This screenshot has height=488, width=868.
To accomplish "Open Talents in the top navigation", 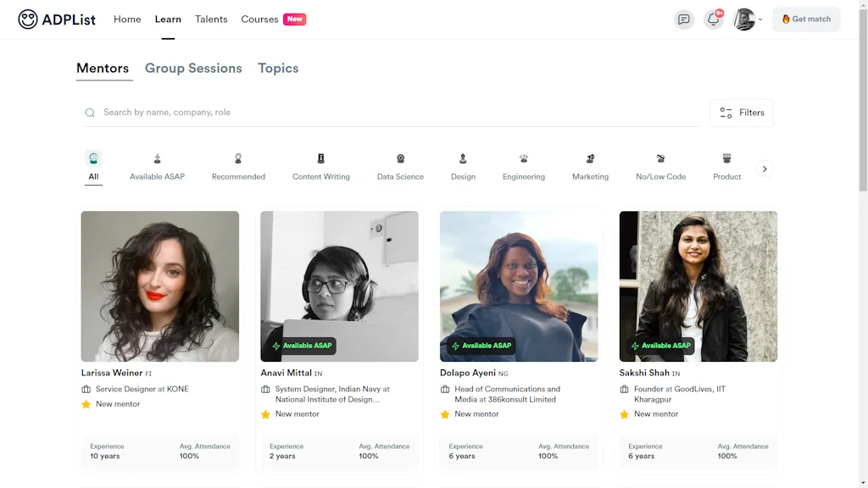I will click(211, 19).
